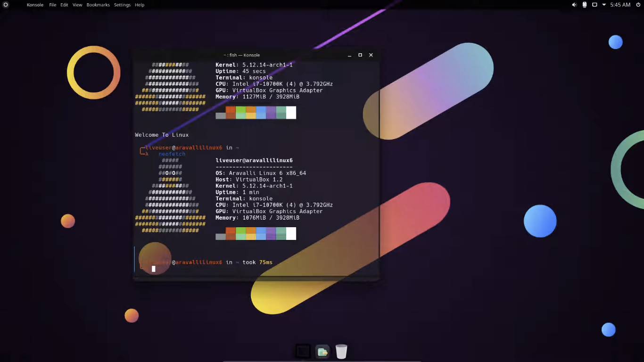This screenshot has width=644, height=362.
Task: Click white color block under Memory: 1127MiB line
Action: (x=291, y=113)
